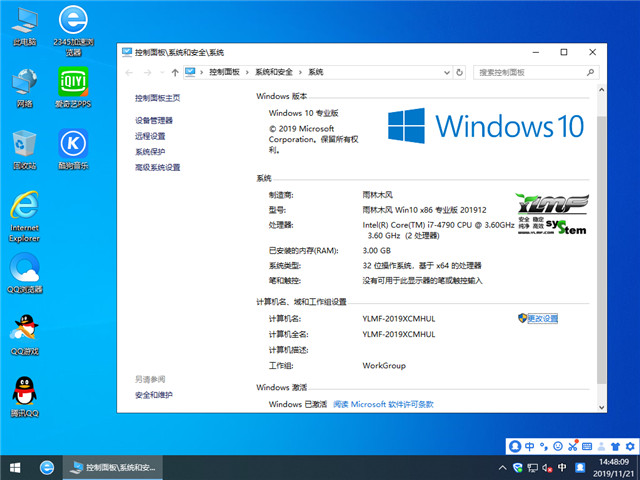Launch the browser pinned on taskbar
This screenshot has height=480, width=640.
pos(47,468)
